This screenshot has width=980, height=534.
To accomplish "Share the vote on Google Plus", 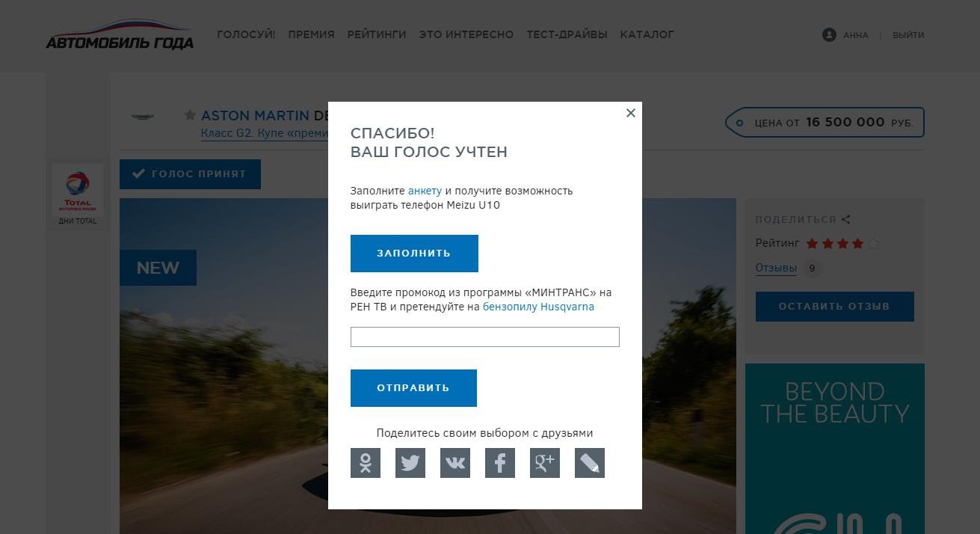I will tap(545, 463).
